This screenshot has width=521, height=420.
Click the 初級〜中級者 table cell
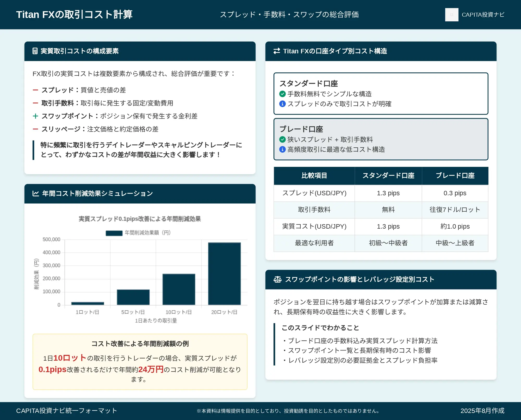(x=388, y=243)
